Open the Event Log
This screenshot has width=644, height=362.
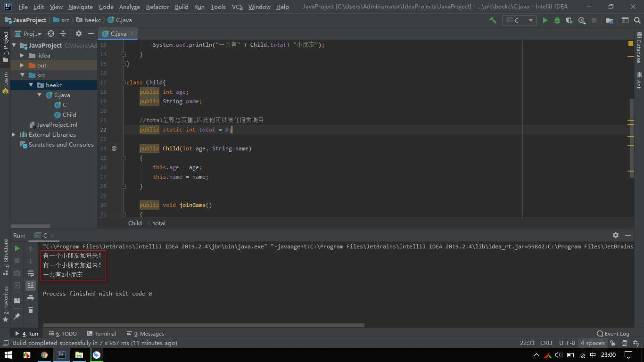(x=613, y=333)
